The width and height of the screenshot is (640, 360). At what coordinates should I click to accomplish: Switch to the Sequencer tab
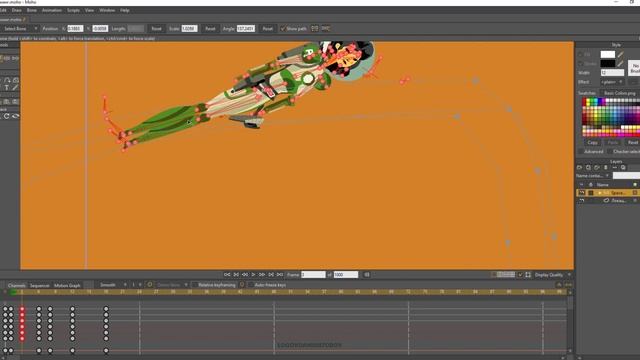point(40,285)
